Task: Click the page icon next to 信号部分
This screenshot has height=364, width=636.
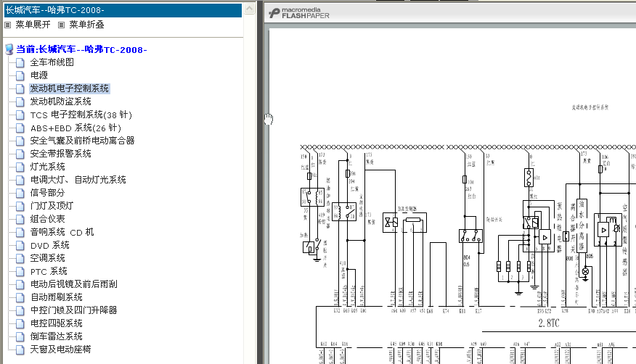Action: click(20, 193)
